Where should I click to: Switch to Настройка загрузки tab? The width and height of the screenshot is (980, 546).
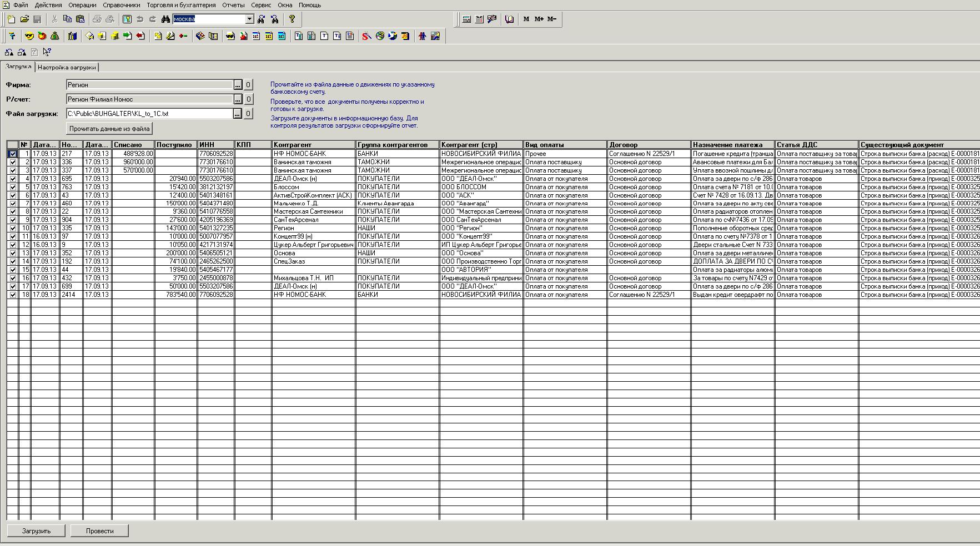click(x=67, y=67)
